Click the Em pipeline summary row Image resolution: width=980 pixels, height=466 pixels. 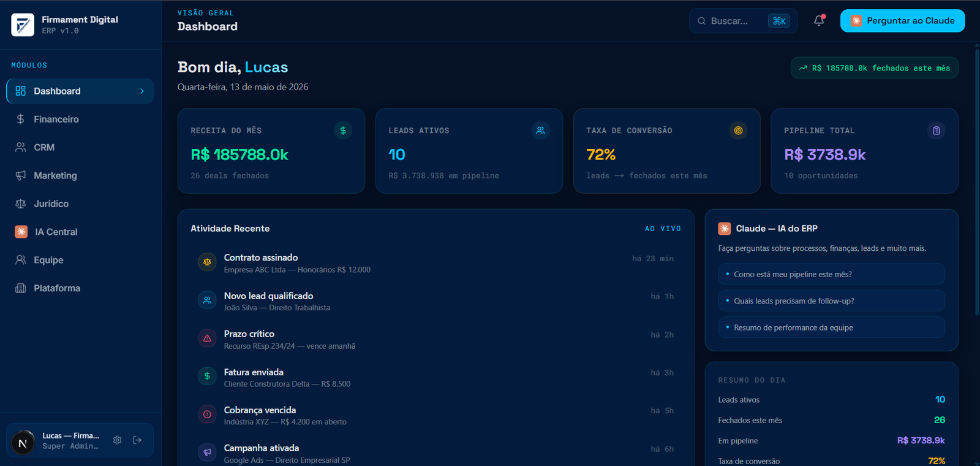pyautogui.click(x=832, y=441)
